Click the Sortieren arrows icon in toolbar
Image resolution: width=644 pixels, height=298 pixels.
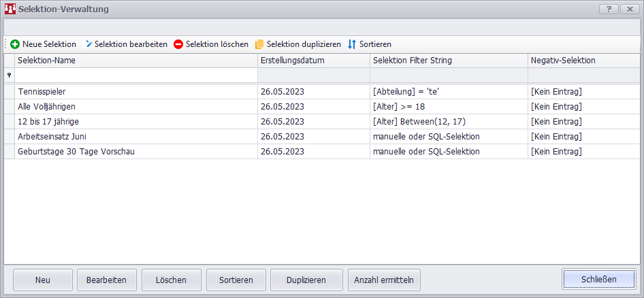pyautogui.click(x=352, y=44)
